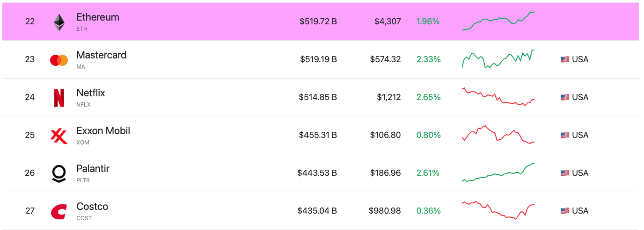Select the Netflix red N logo
644x230 pixels.
[59, 98]
